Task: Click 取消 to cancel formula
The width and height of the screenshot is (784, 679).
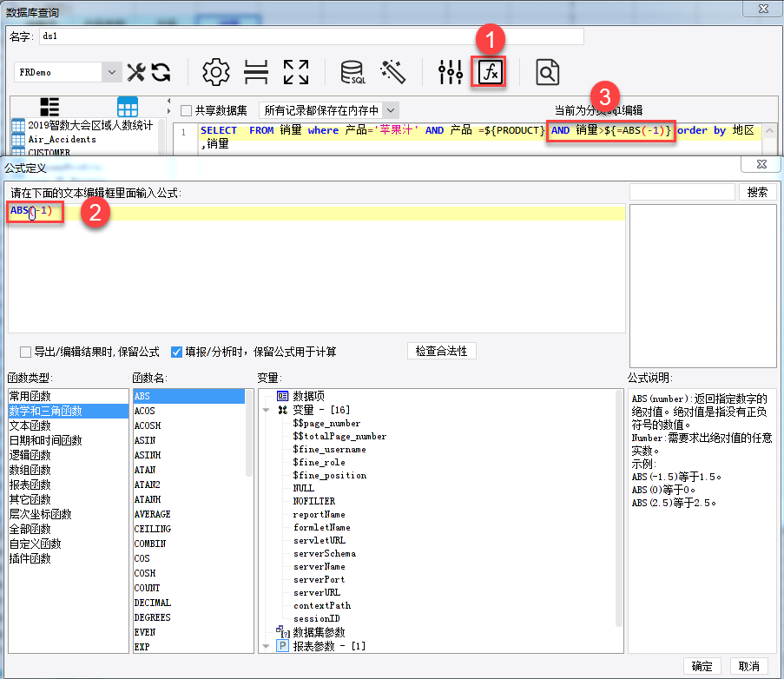Action: coord(748,666)
